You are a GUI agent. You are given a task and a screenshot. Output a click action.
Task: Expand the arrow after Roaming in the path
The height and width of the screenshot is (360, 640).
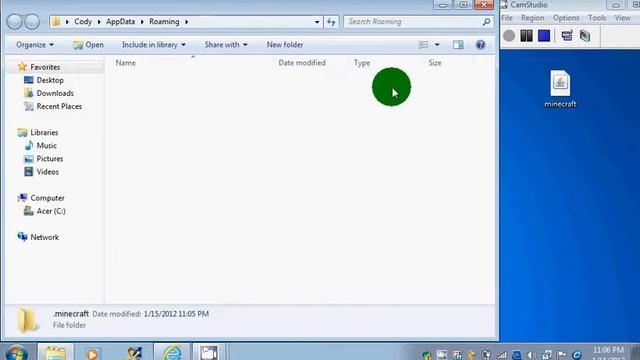click(187, 22)
